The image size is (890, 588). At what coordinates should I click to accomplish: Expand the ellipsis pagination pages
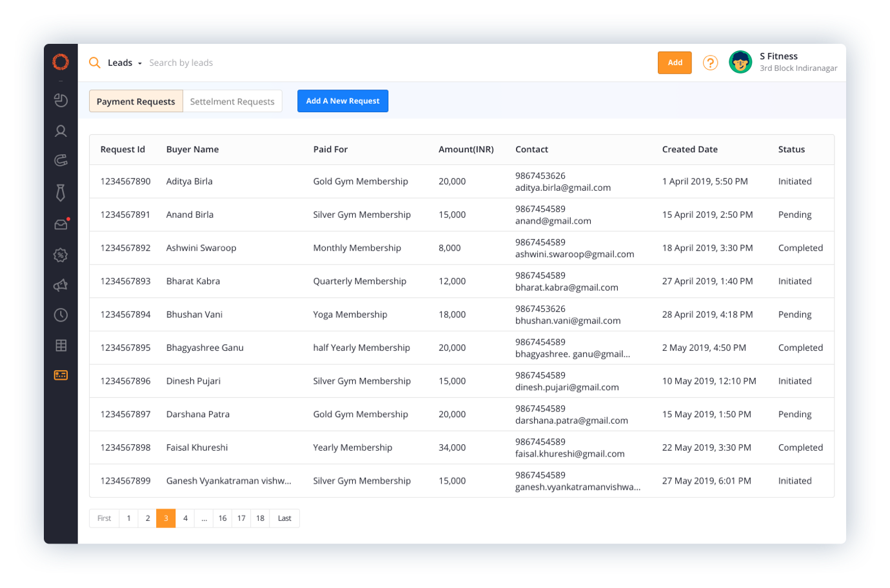click(x=204, y=518)
